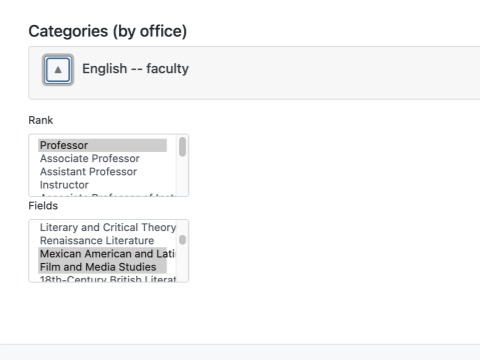The height and width of the screenshot is (360, 480).
Task: Click the Fields scrollbar track below thumb
Action: [x=182, y=263]
